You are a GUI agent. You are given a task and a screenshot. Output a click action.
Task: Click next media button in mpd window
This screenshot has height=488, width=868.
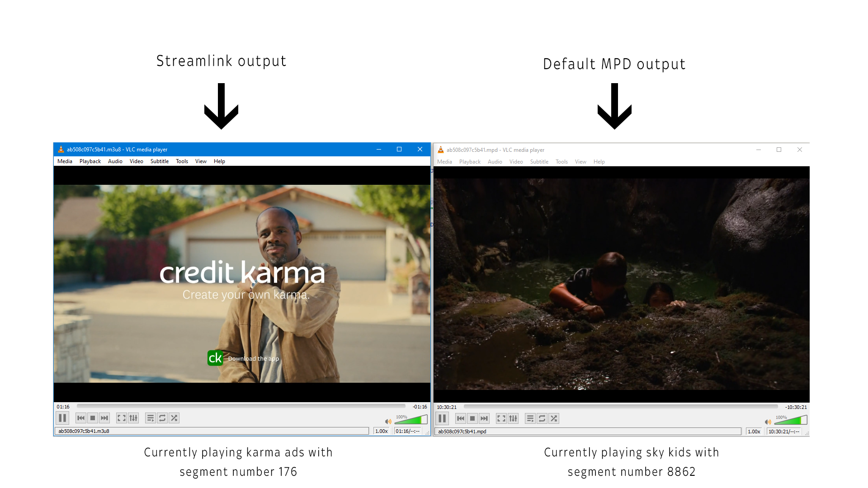tap(484, 418)
